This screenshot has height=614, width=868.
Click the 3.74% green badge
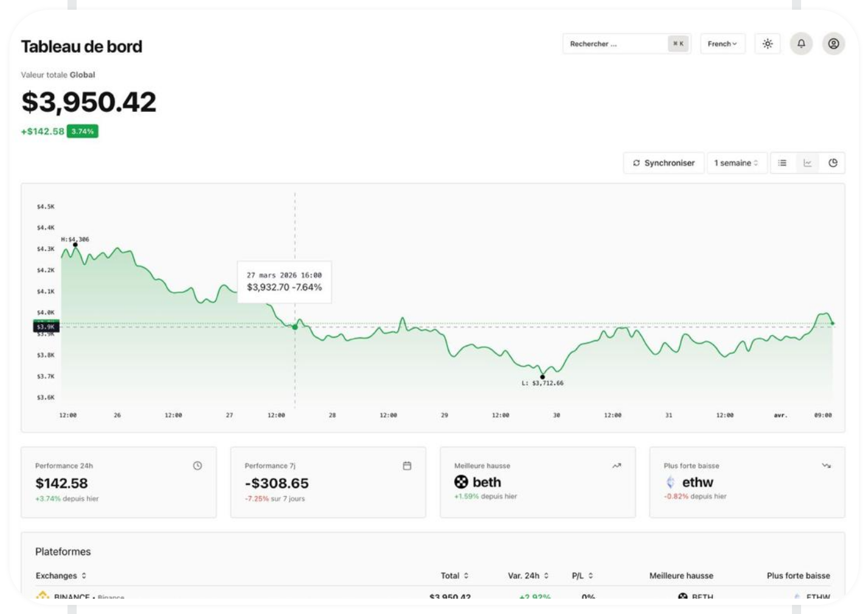coord(82,131)
